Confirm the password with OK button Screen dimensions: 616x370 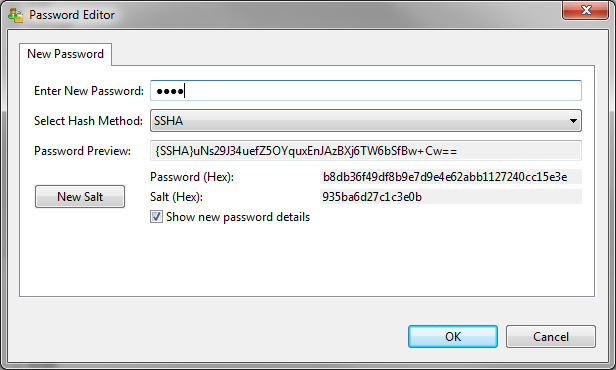point(453,337)
